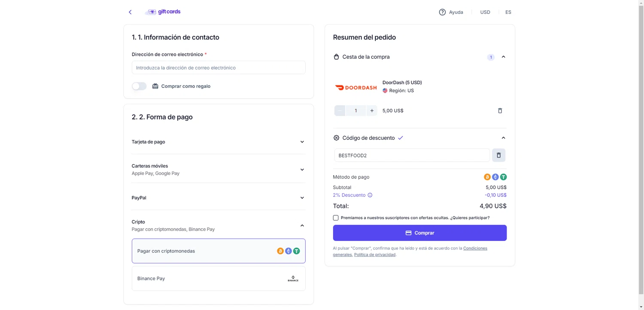Click Ethereum icon in Pagar con criptomonedas
Viewport: 644px width, 310px height.
click(x=289, y=251)
